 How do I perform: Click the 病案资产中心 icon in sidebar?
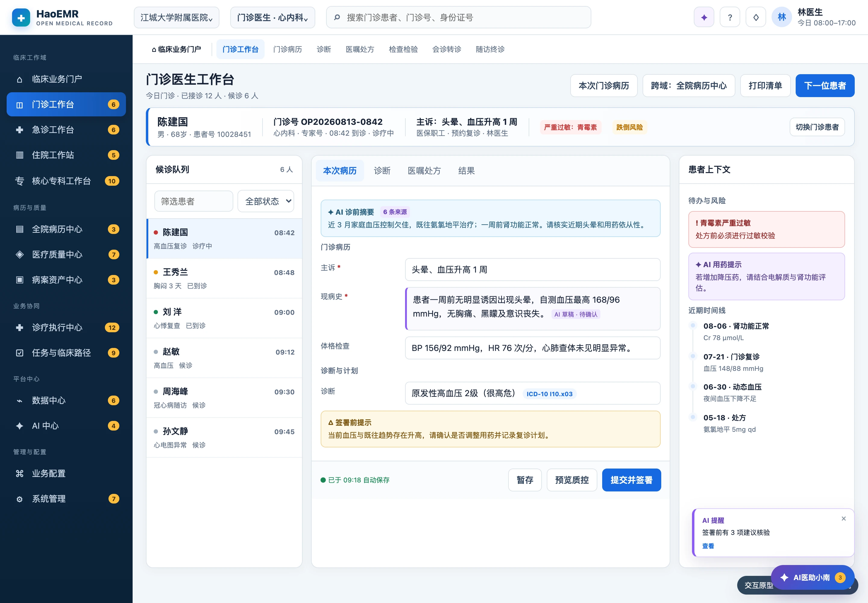[x=20, y=280]
